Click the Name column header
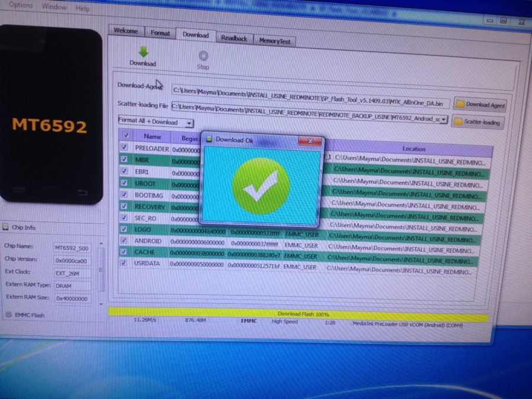The width and height of the screenshot is (532, 399). coord(153,137)
